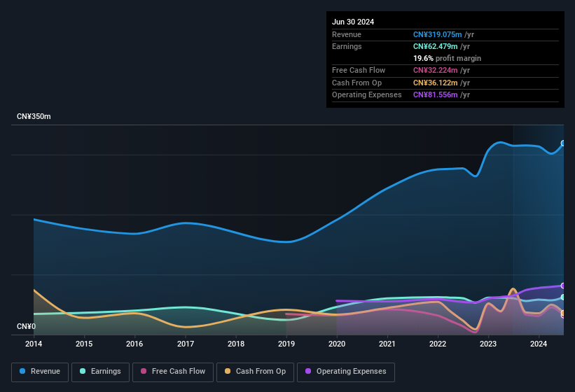Click the 2020 x-axis label

tap(337, 344)
